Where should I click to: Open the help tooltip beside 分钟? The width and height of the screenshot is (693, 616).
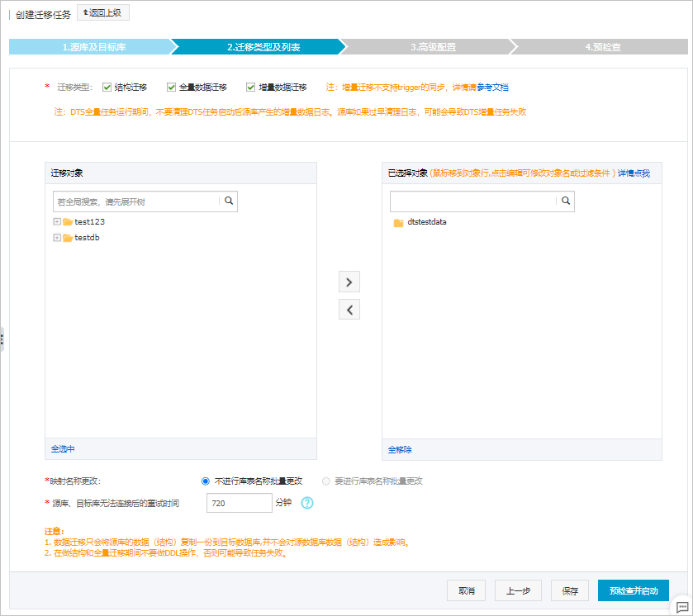coord(306,502)
